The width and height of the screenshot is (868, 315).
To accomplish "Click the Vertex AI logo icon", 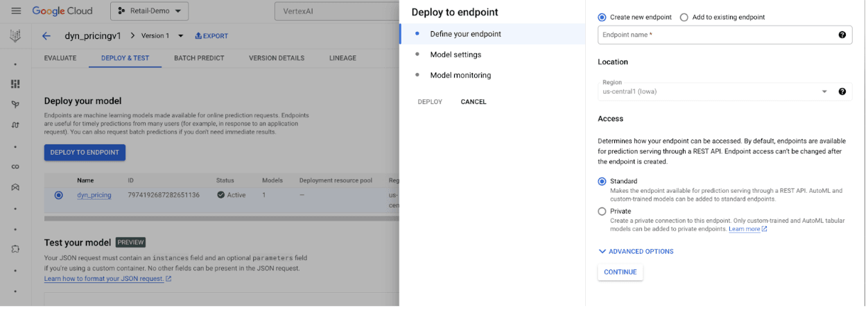I will (15, 36).
